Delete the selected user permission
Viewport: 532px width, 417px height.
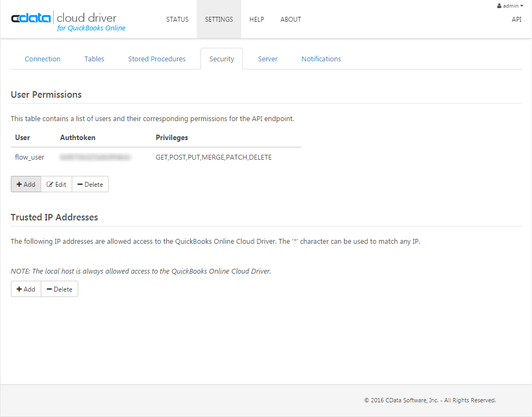point(90,184)
